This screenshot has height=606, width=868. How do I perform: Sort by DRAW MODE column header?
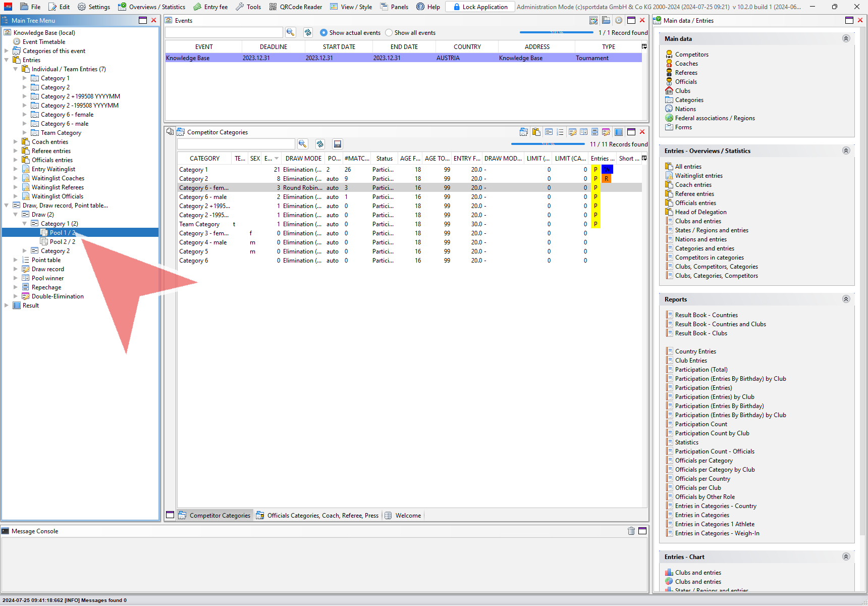click(x=303, y=158)
